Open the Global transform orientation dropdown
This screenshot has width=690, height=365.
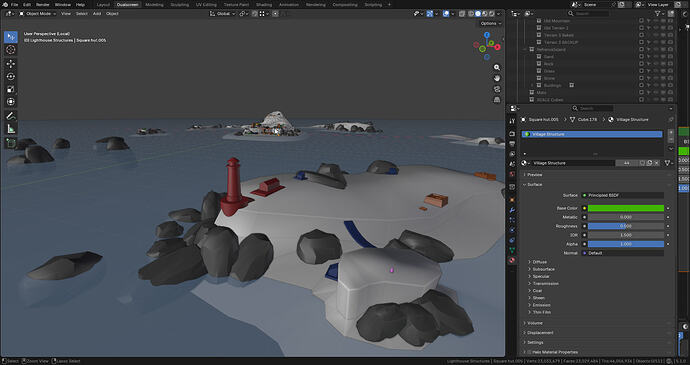(222, 14)
